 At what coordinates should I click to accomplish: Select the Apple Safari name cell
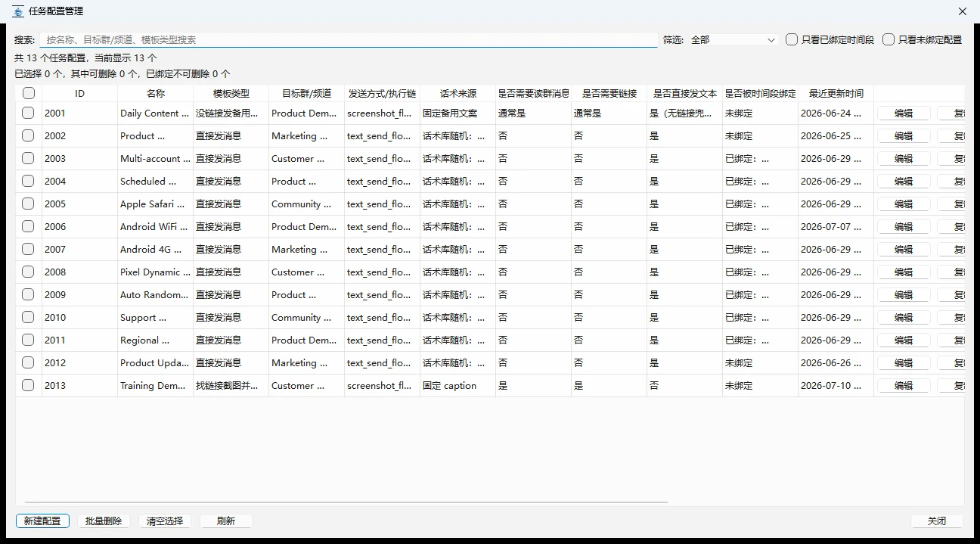155,204
